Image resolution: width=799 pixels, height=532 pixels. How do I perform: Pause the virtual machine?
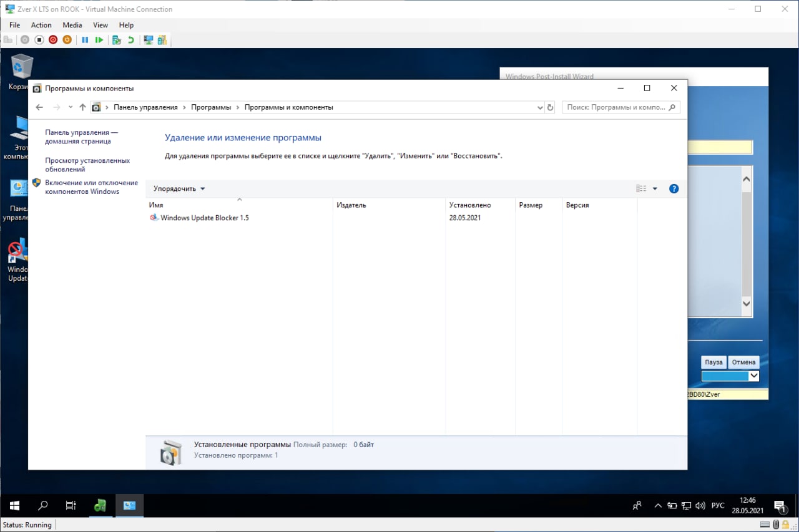point(85,40)
